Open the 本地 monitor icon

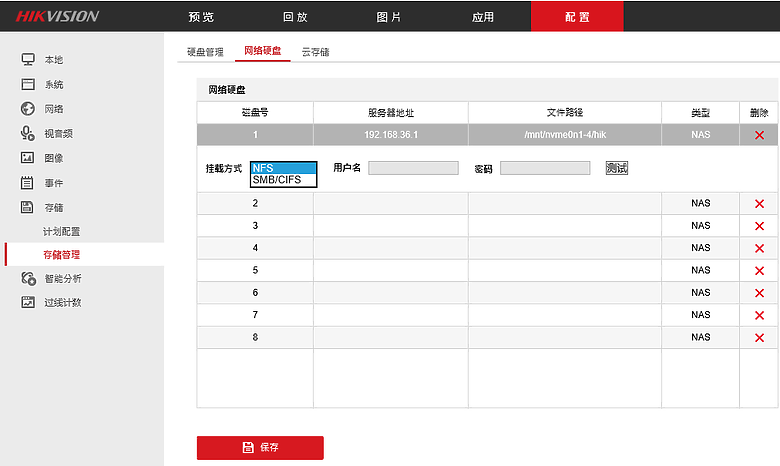28,60
